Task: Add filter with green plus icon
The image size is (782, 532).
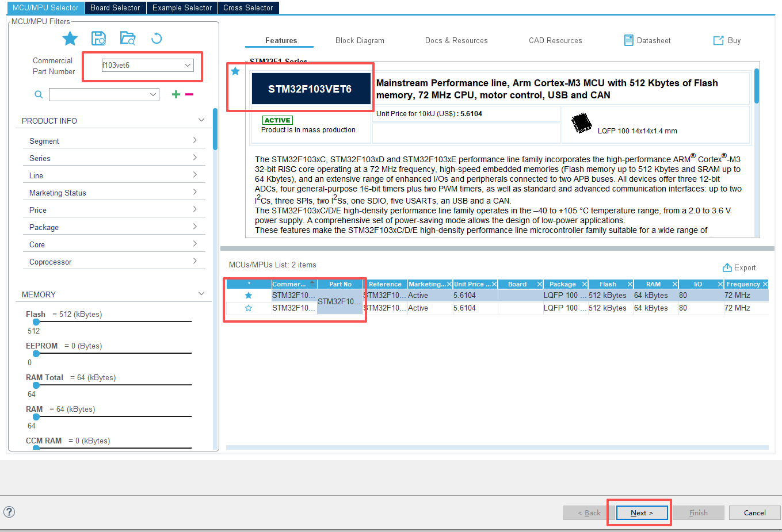Action: pyautogui.click(x=176, y=94)
